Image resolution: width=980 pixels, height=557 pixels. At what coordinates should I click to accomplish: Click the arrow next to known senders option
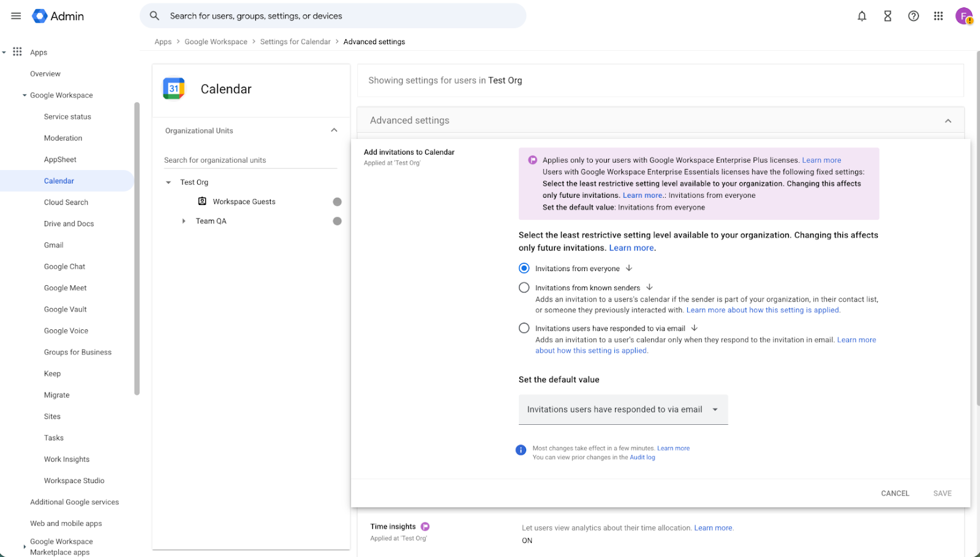[x=649, y=287]
